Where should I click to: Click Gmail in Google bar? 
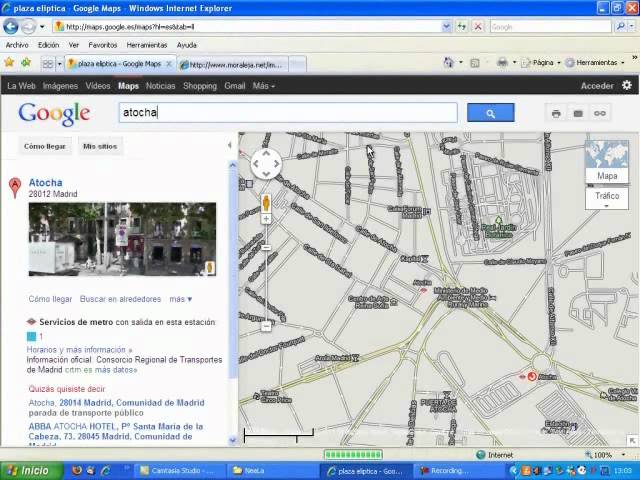pyautogui.click(x=235, y=86)
